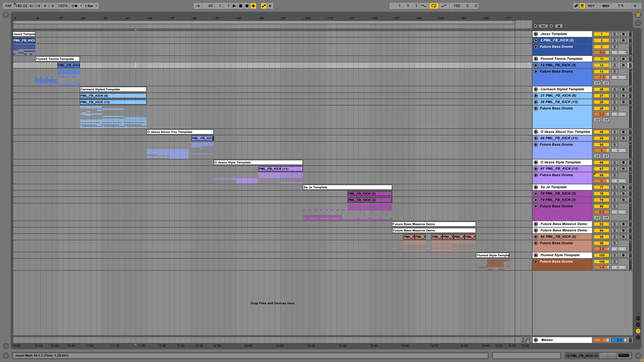The image size is (644, 362).
Task: Toggle the Draw Mode pencil icon
Action: pyautogui.click(x=576, y=6)
